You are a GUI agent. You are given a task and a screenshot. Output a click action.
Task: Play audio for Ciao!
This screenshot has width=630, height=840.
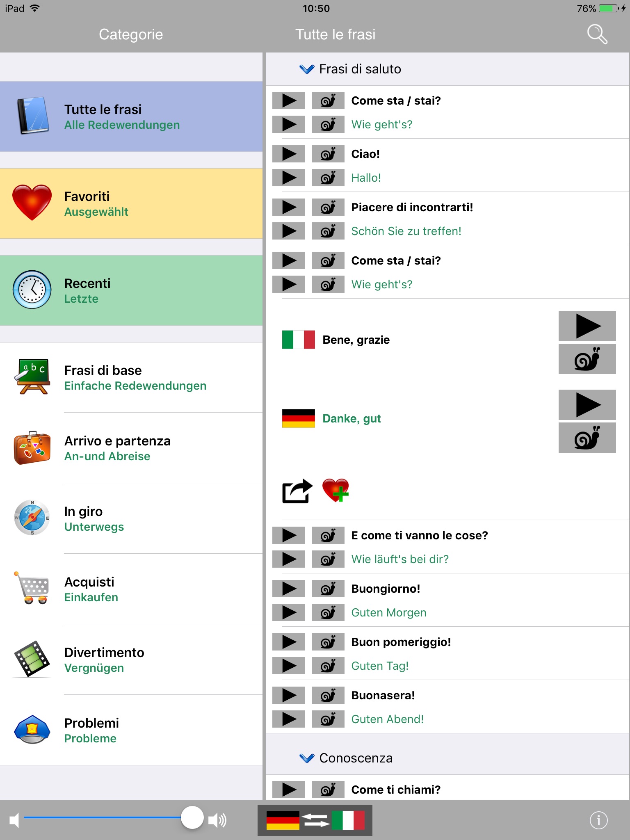(289, 154)
